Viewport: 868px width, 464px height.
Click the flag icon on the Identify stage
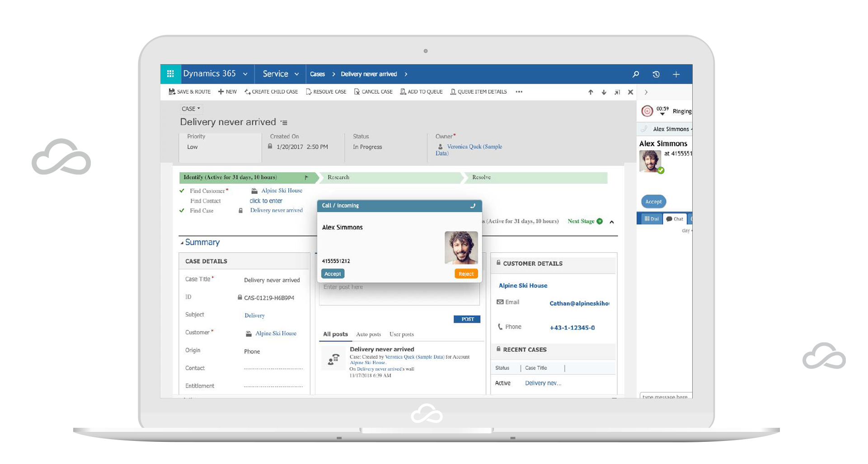(x=306, y=178)
